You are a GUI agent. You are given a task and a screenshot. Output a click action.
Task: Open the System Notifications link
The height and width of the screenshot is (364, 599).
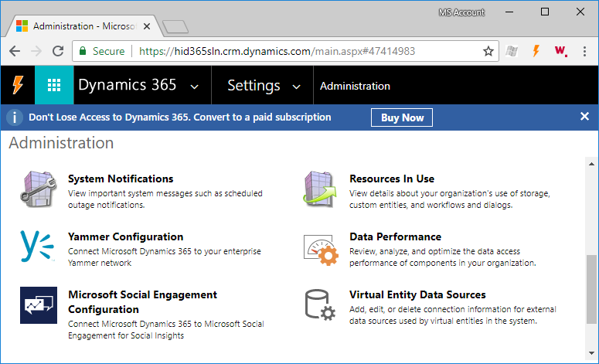coord(121,179)
